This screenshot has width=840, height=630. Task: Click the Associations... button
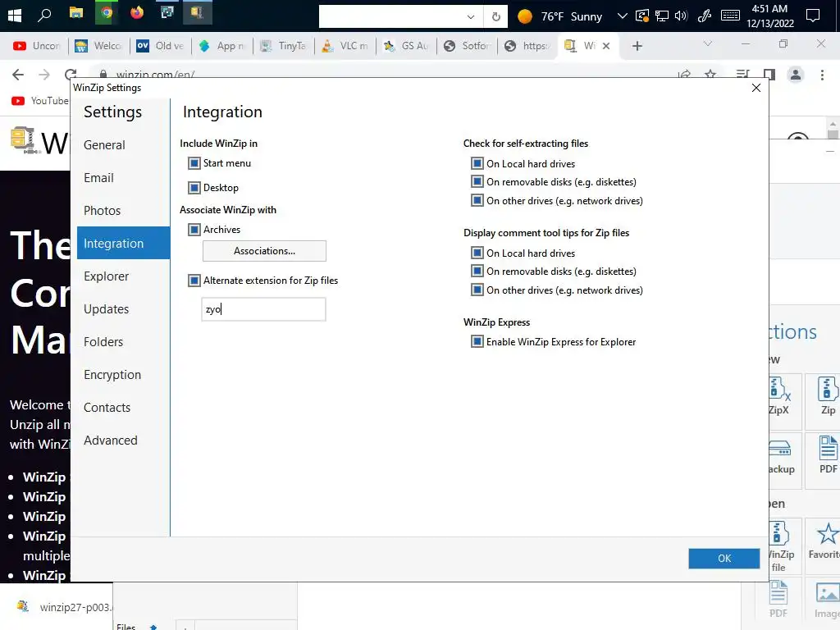tap(264, 251)
